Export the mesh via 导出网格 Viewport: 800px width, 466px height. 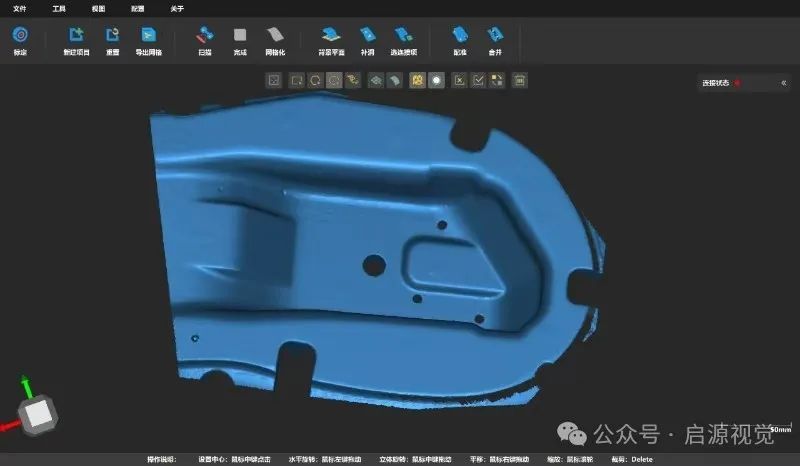[x=148, y=37]
